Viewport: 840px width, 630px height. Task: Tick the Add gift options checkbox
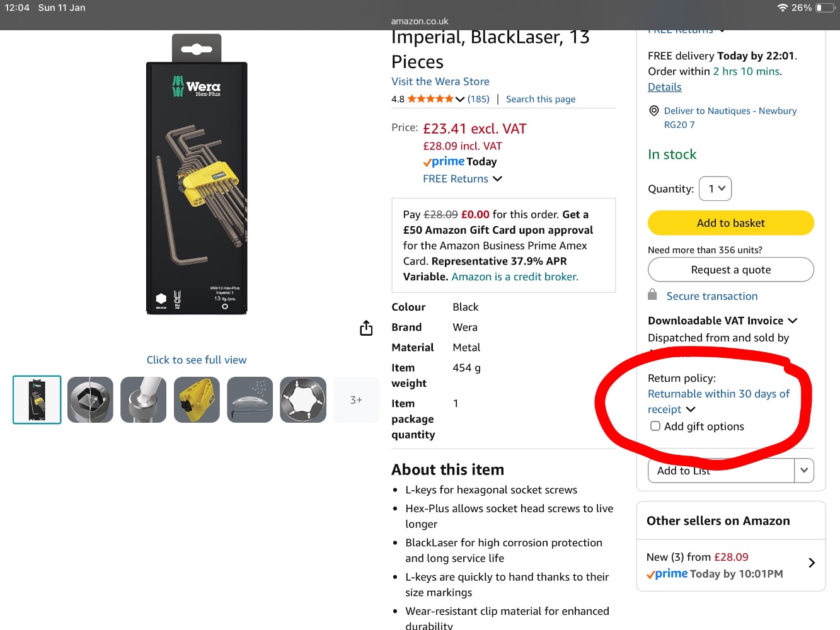(x=655, y=427)
